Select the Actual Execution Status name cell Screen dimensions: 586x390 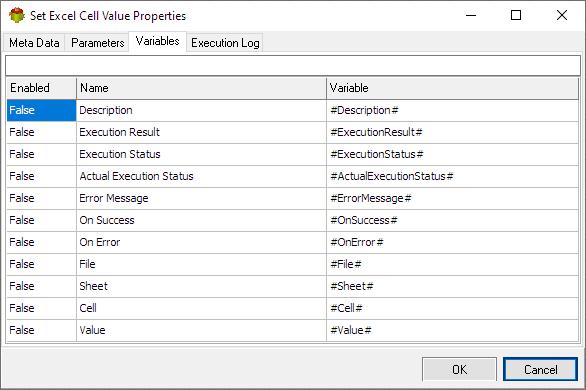click(x=201, y=176)
